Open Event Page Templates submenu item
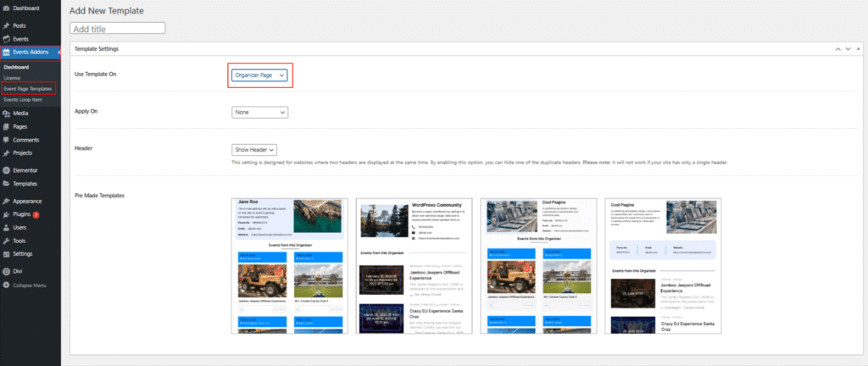The image size is (868, 366). pos(29,88)
